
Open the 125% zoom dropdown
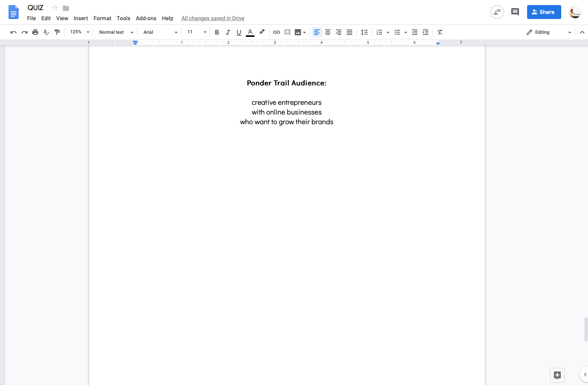80,32
